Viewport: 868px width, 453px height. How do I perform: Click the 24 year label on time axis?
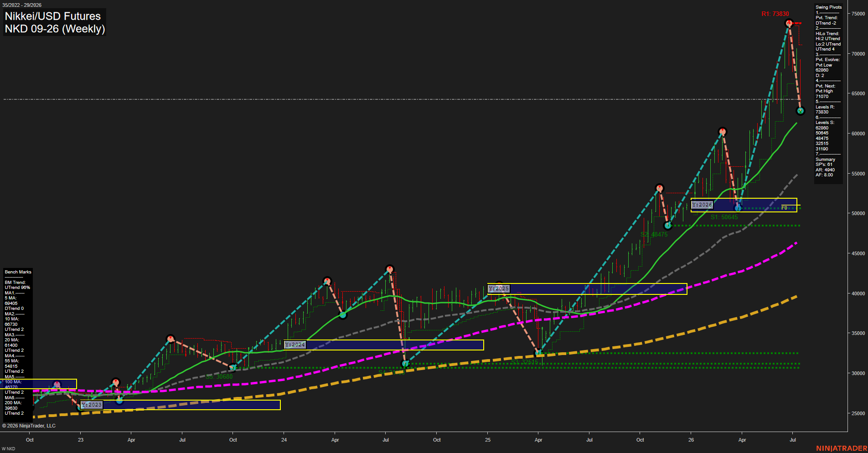click(x=284, y=440)
